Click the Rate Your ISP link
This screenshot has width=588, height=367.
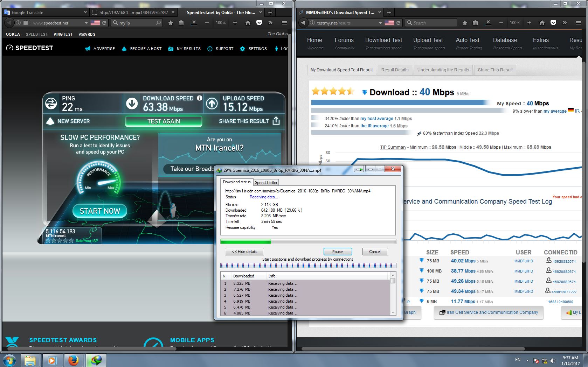87,241
